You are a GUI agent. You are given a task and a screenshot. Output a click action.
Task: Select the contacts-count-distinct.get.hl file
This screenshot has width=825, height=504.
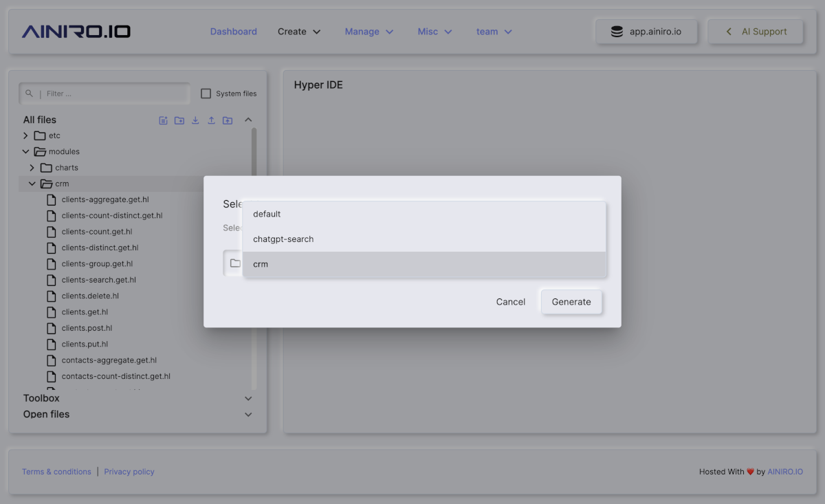coord(116,376)
